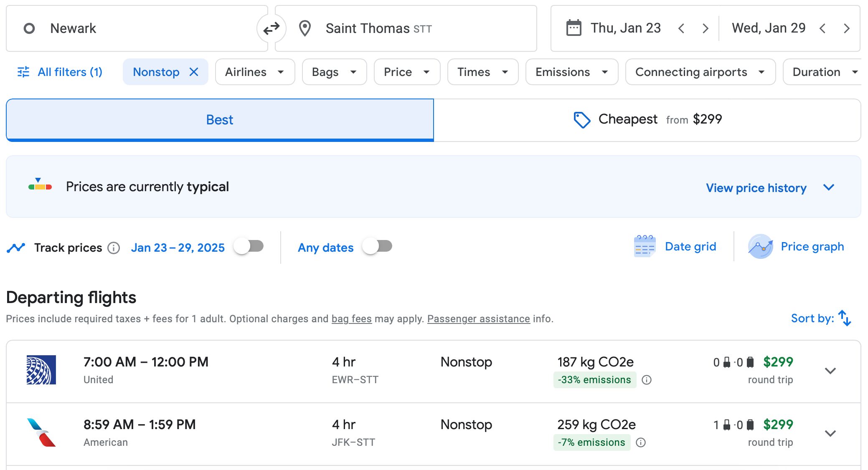Advance departure date Thu, Jan 23 forward
This screenshot has height=470, width=868.
(705, 28)
